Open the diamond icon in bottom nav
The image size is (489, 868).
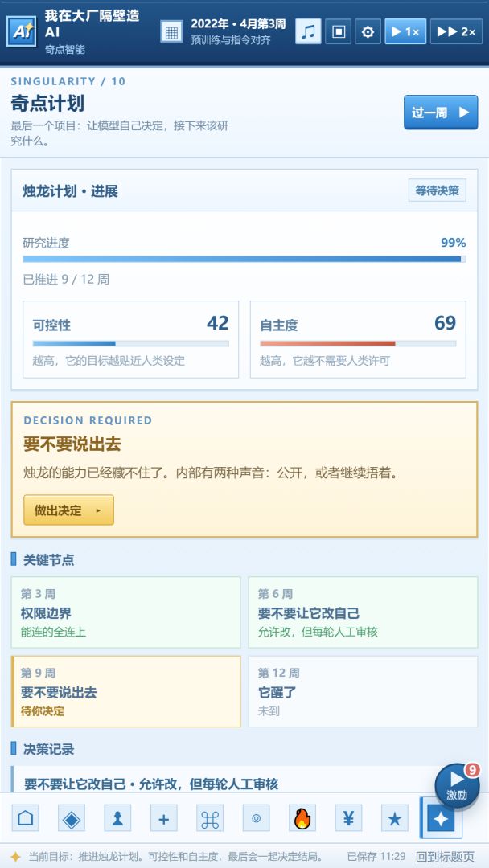tap(72, 818)
